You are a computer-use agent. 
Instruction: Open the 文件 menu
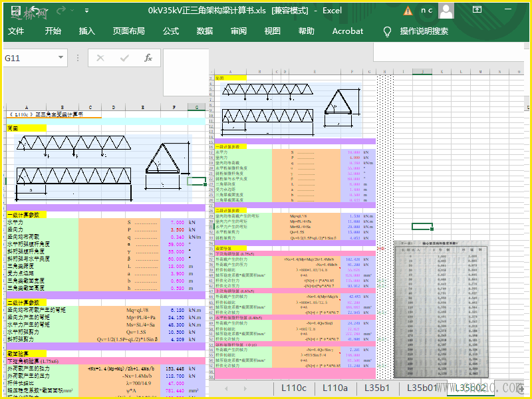15,31
